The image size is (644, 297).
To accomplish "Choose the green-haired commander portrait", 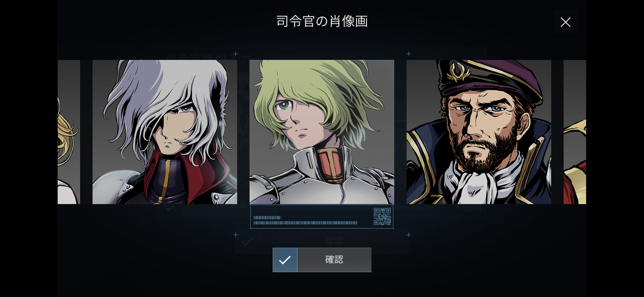I will 322,132.
